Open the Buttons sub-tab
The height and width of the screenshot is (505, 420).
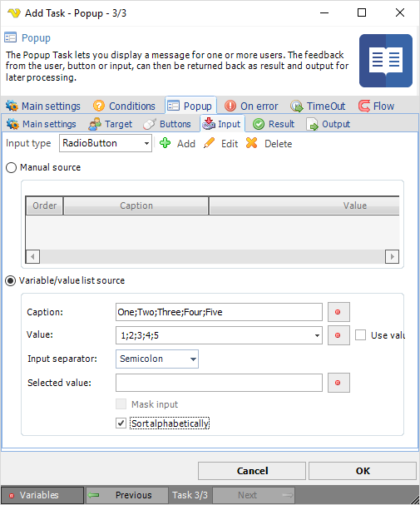point(167,124)
